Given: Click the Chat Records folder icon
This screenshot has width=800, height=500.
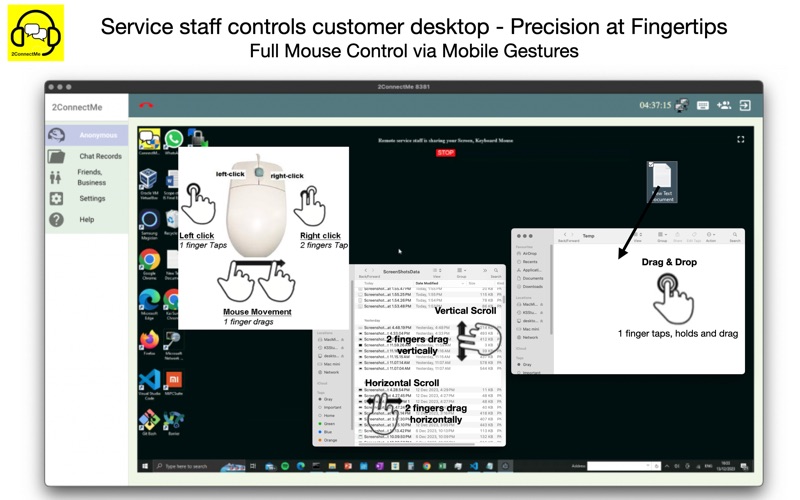Looking at the screenshot, I should click(x=56, y=156).
